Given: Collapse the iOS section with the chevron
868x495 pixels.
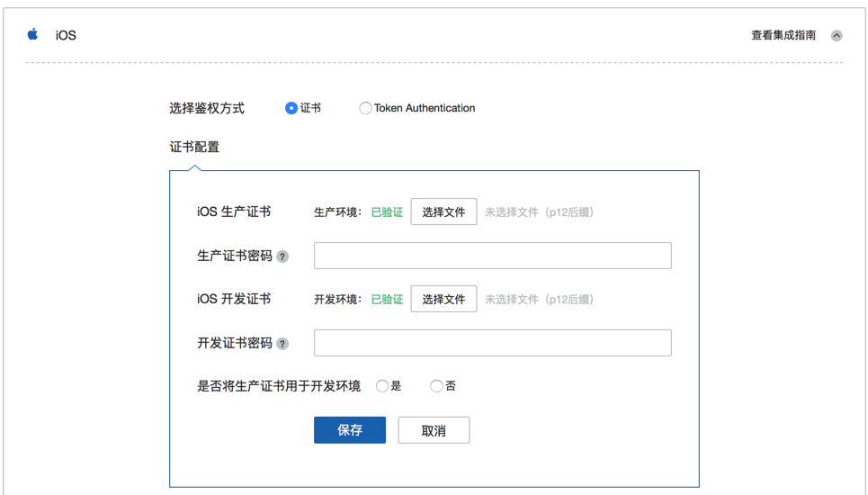Looking at the screenshot, I should (x=837, y=36).
